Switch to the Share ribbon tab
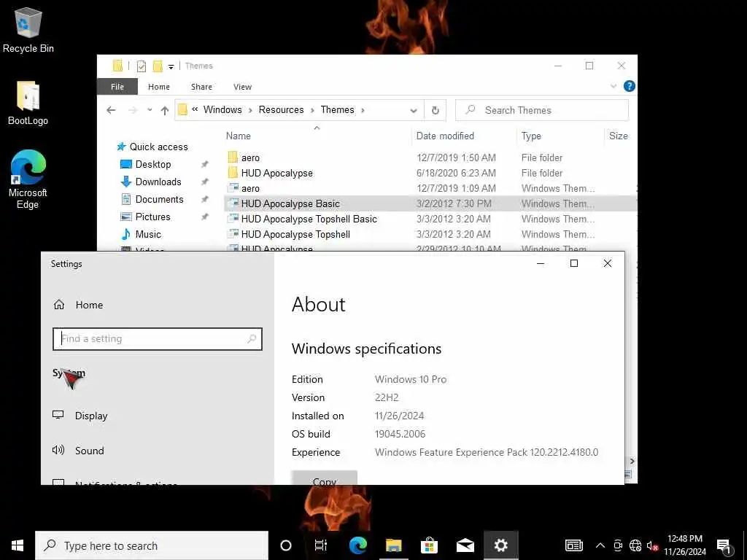Image resolution: width=747 pixels, height=560 pixels. 201,87
